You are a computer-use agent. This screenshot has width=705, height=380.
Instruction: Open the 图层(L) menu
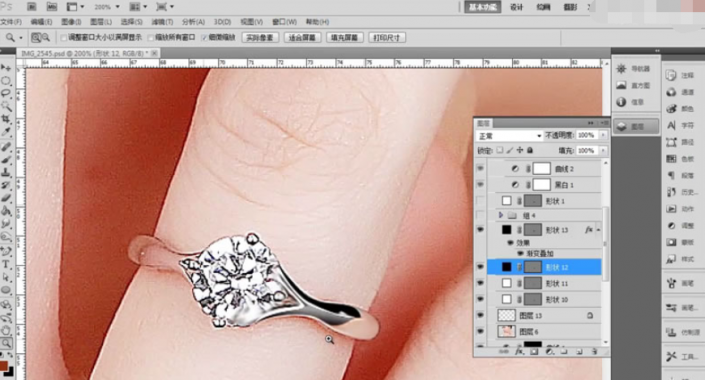tap(101, 22)
